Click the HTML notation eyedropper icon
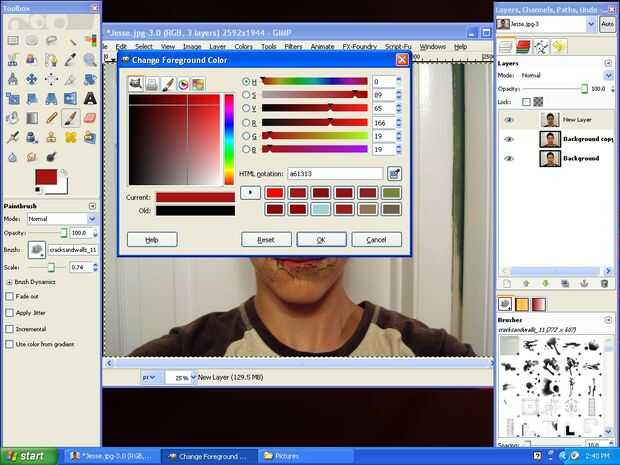Image resolution: width=620 pixels, height=465 pixels. pyautogui.click(x=394, y=174)
